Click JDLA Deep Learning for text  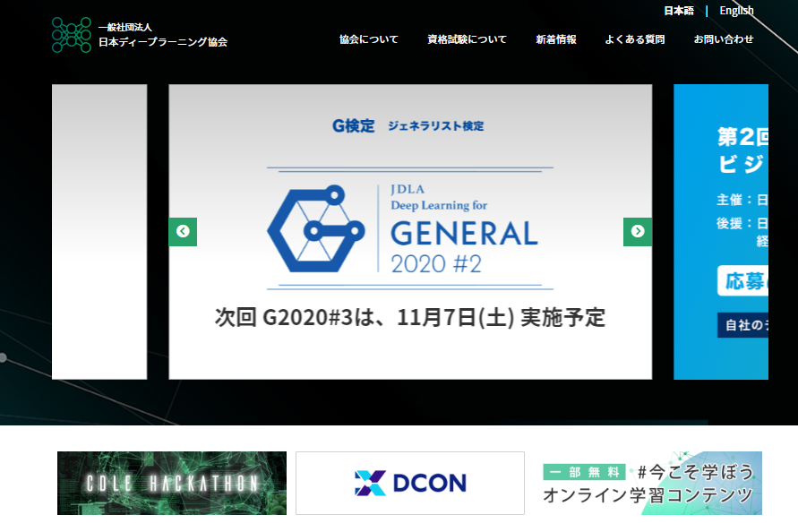439,198
